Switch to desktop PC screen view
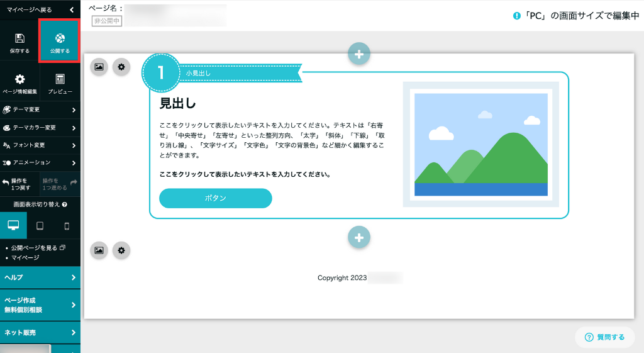644x353 pixels. tap(13, 226)
